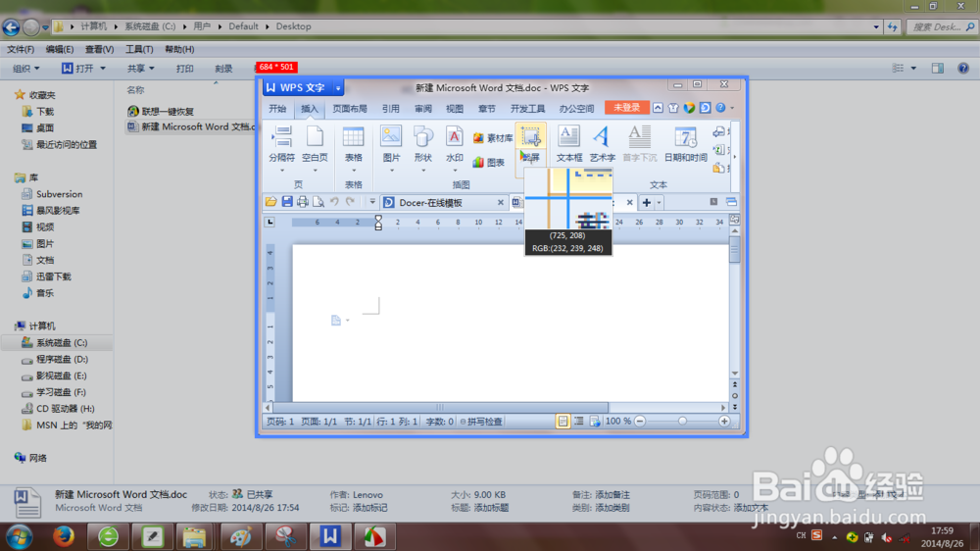Image resolution: width=980 pixels, height=551 pixels.
Task: Expand the 图片 dropdown arrow
Action: [391, 171]
